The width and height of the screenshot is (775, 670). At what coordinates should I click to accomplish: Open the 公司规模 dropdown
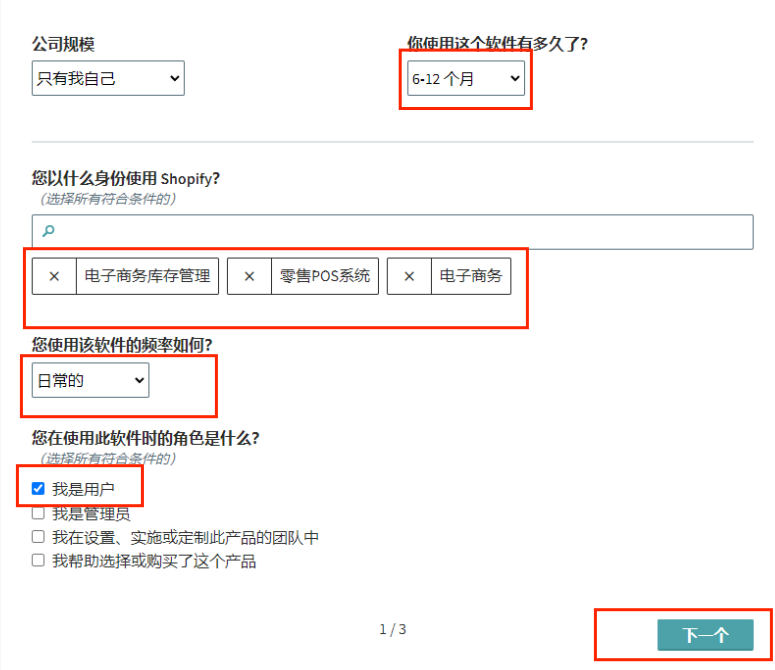click(x=108, y=78)
